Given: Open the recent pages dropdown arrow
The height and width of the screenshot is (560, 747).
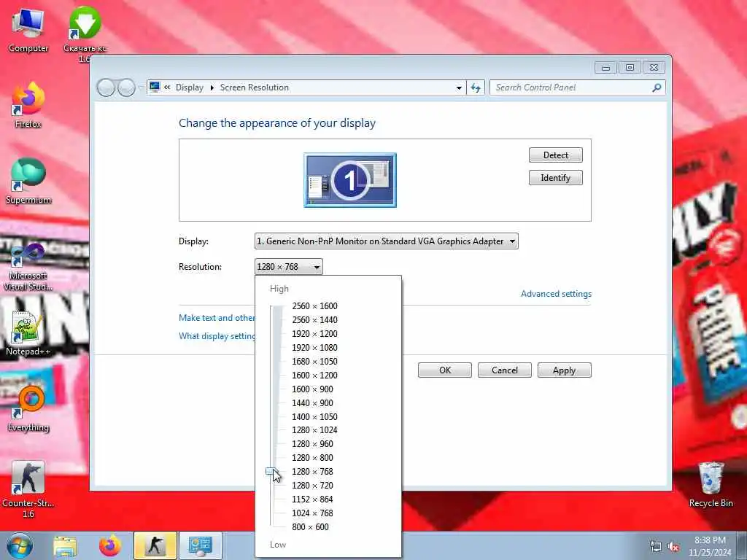Looking at the screenshot, I should [x=141, y=87].
